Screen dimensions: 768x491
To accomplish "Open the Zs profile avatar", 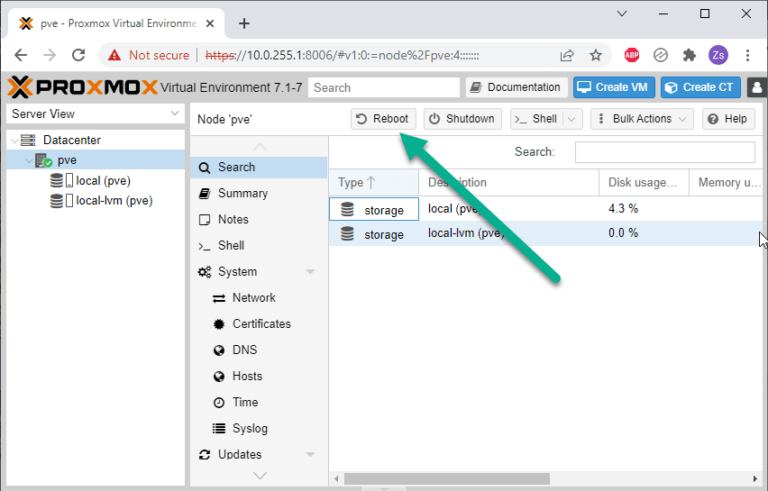I will (718, 55).
